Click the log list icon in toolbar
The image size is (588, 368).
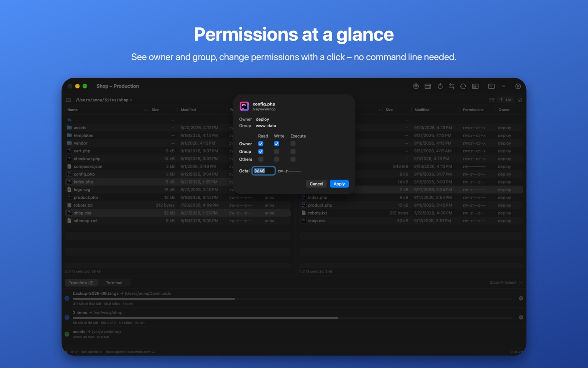475,86
